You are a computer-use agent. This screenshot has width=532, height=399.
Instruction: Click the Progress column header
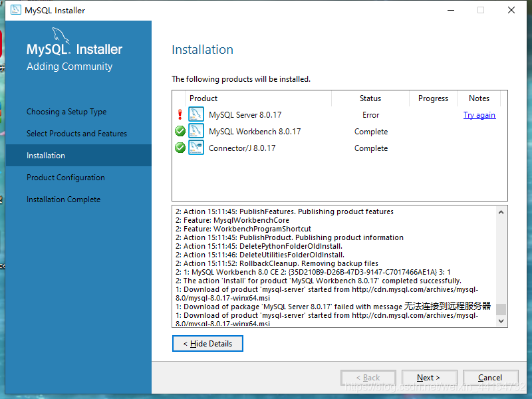433,98
